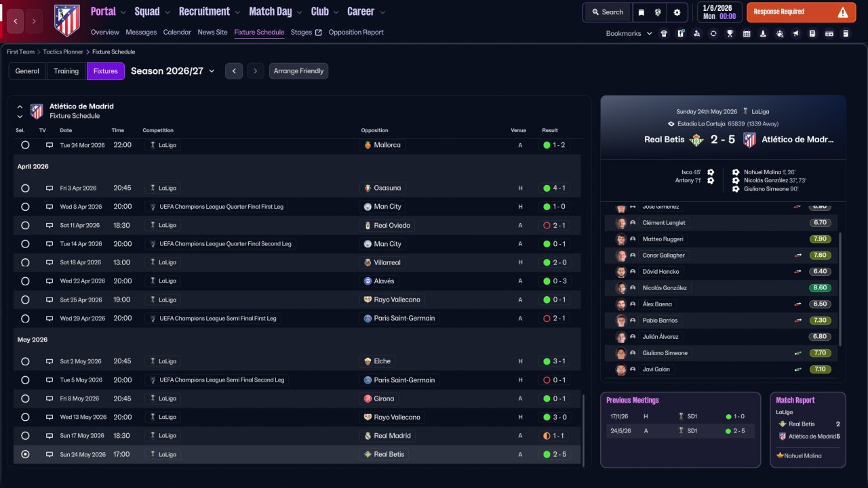Click the date and time display 1/6/2026
Image resolution: width=868 pixels, height=488 pixels.
pos(719,12)
